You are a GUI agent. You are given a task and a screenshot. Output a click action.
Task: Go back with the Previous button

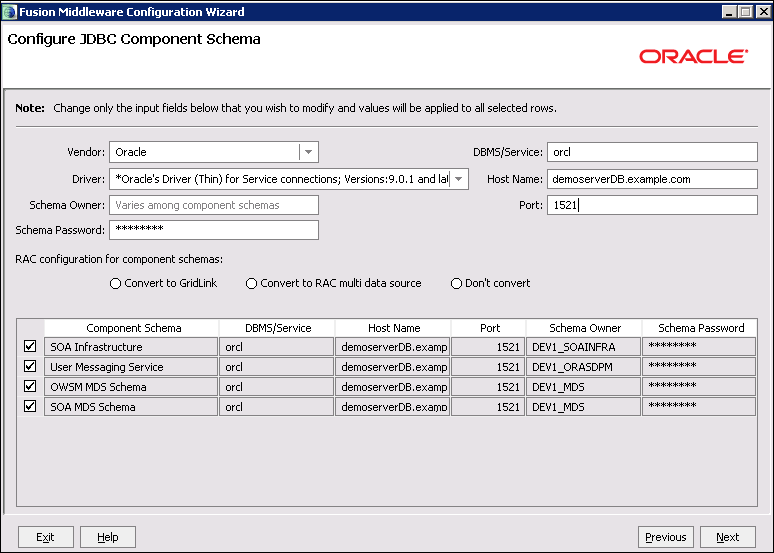(x=665, y=537)
